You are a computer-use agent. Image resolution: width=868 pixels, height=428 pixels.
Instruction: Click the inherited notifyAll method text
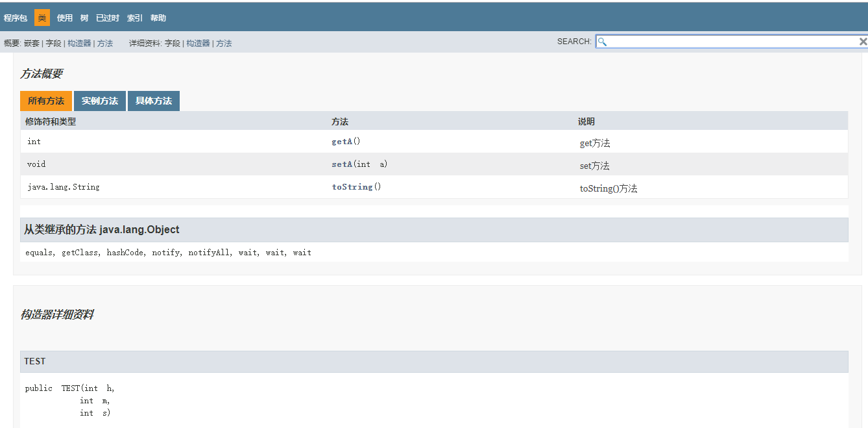[209, 253]
